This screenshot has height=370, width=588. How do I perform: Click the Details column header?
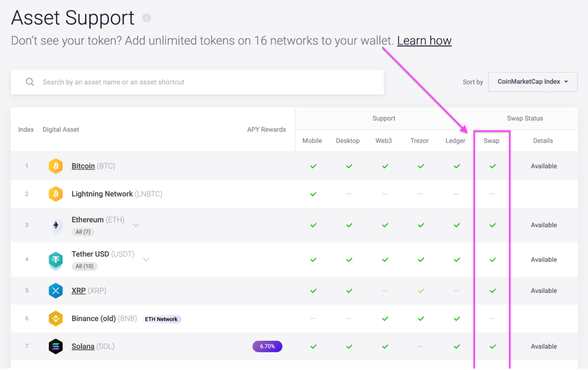543,141
